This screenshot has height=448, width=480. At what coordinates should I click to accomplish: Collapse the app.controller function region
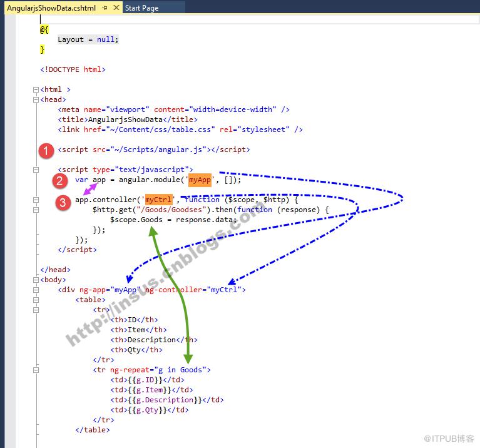[36, 200]
